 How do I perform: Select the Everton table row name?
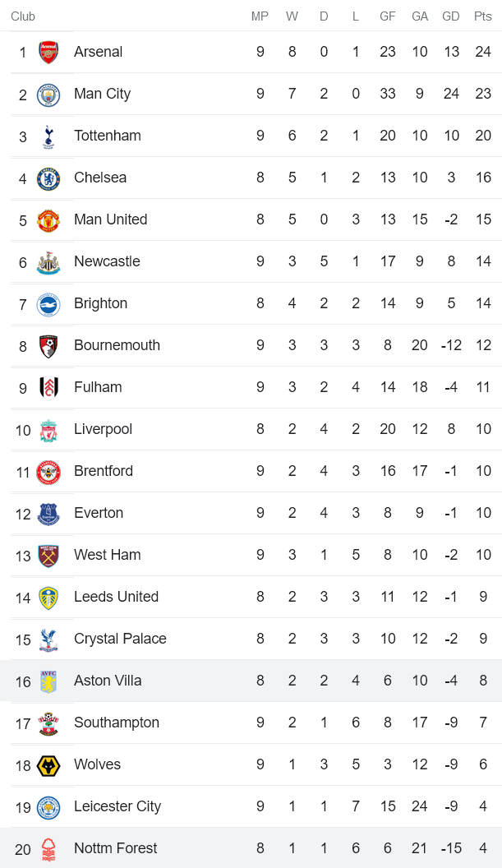pyautogui.click(x=99, y=513)
